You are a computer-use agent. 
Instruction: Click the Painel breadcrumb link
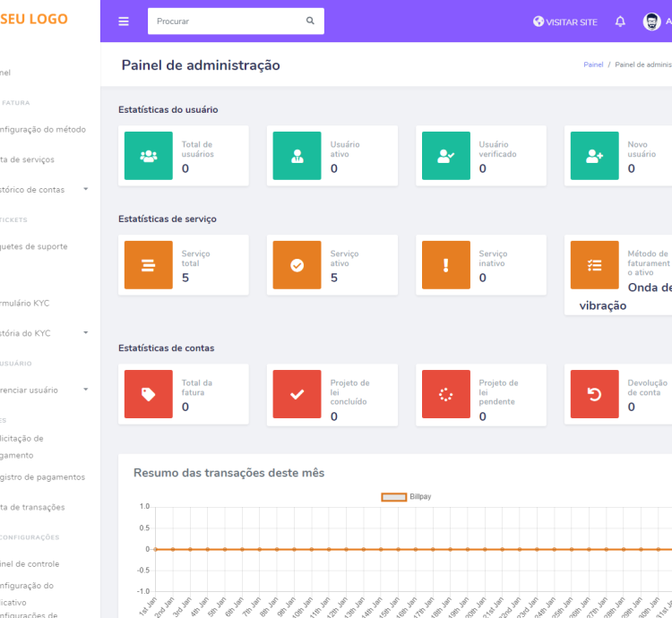(x=593, y=65)
